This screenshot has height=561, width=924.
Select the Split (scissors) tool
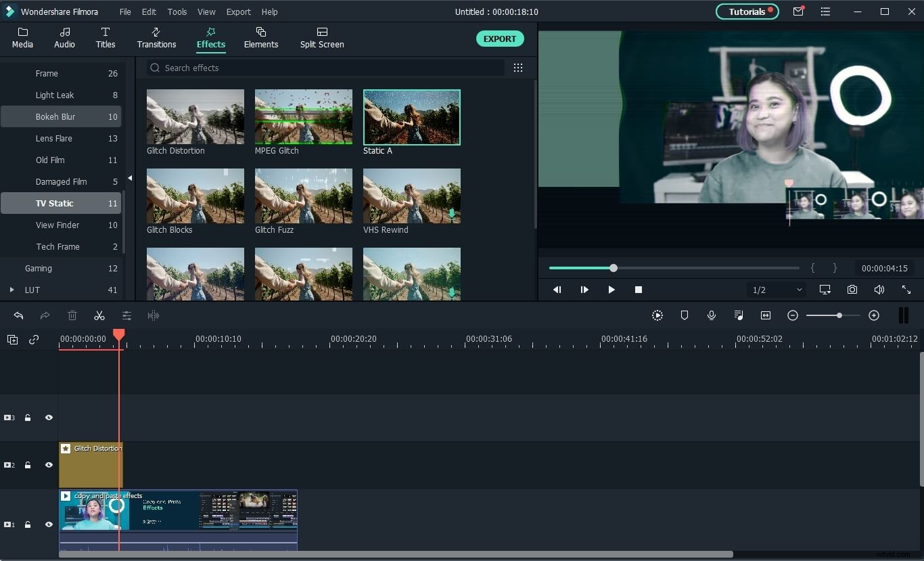(x=99, y=315)
